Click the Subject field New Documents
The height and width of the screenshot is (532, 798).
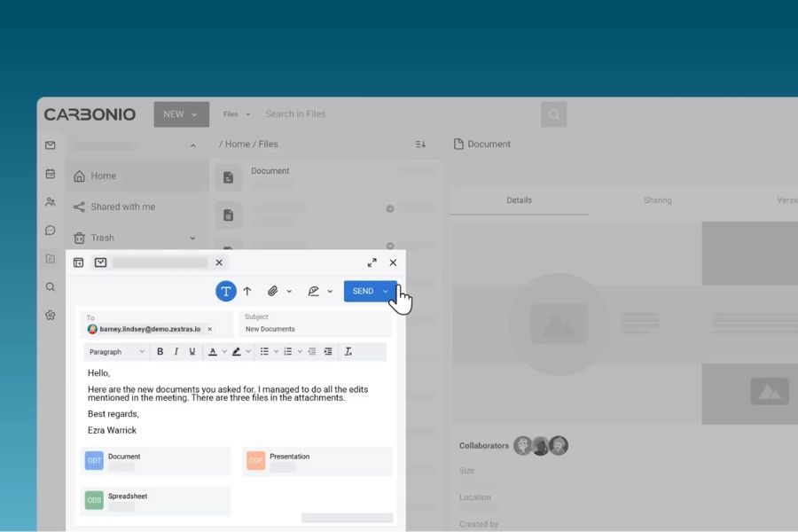316,325
